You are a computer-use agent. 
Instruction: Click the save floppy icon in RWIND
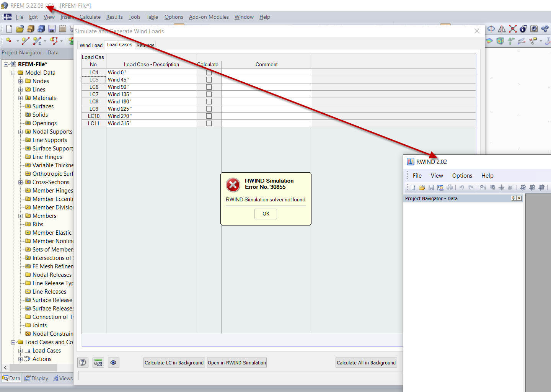(x=431, y=188)
